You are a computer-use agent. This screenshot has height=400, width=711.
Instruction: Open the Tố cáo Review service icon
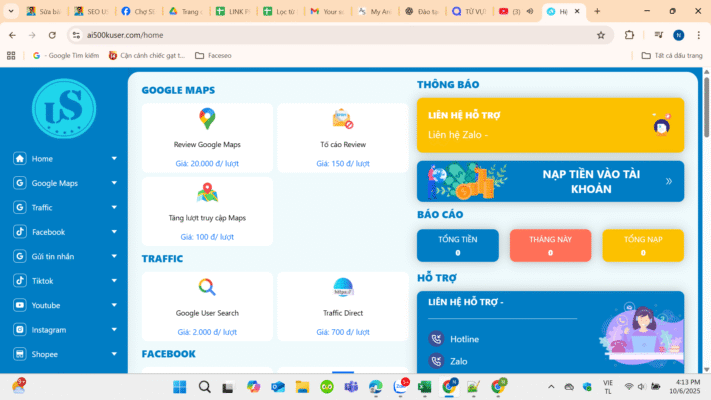(342, 119)
